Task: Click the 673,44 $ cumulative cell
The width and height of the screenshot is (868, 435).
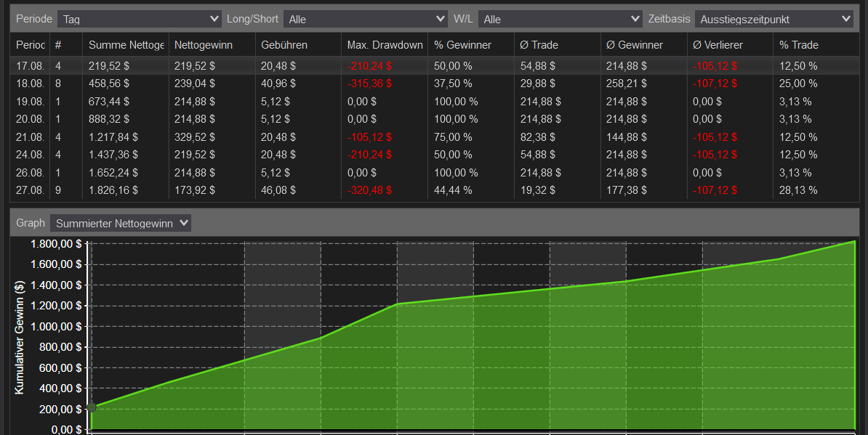Action: click(x=109, y=102)
